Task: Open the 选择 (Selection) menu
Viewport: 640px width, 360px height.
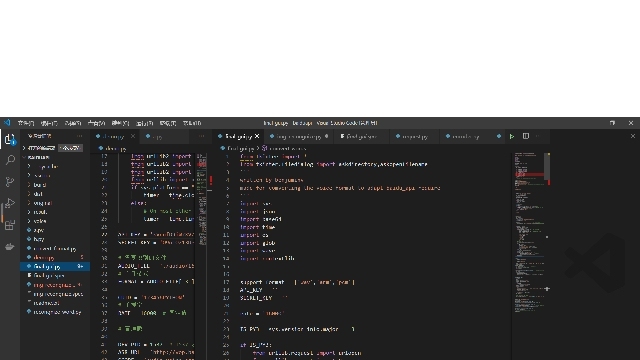Action: click(x=73, y=123)
